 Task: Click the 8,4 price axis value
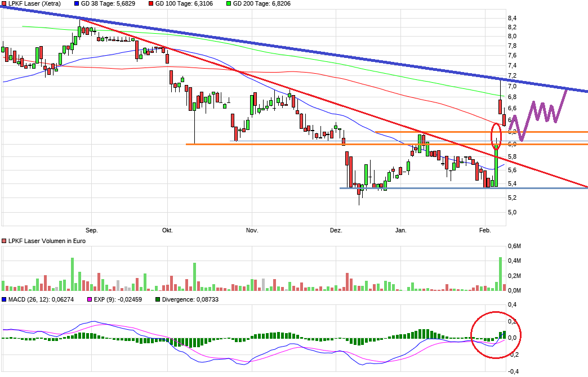[x=513, y=19]
